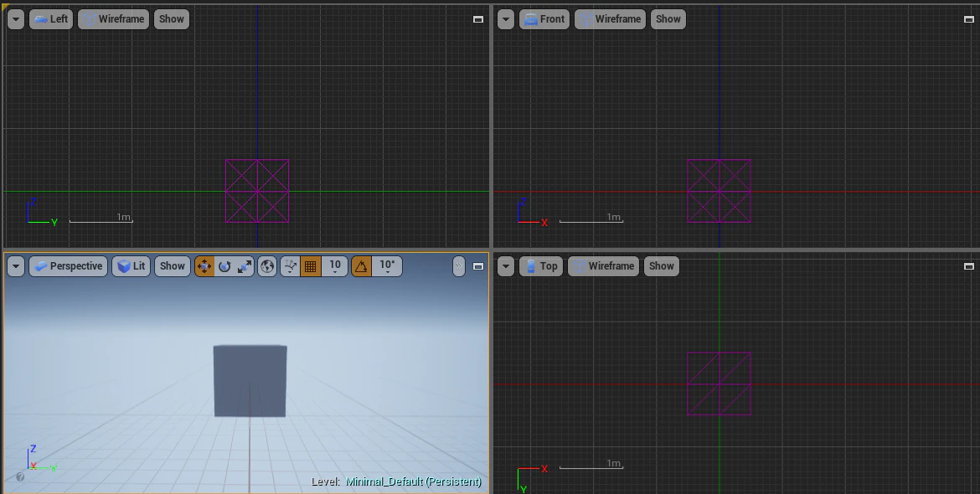The height and width of the screenshot is (494, 980).
Task: Open Left viewport options arrow
Action: tap(16, 19)
